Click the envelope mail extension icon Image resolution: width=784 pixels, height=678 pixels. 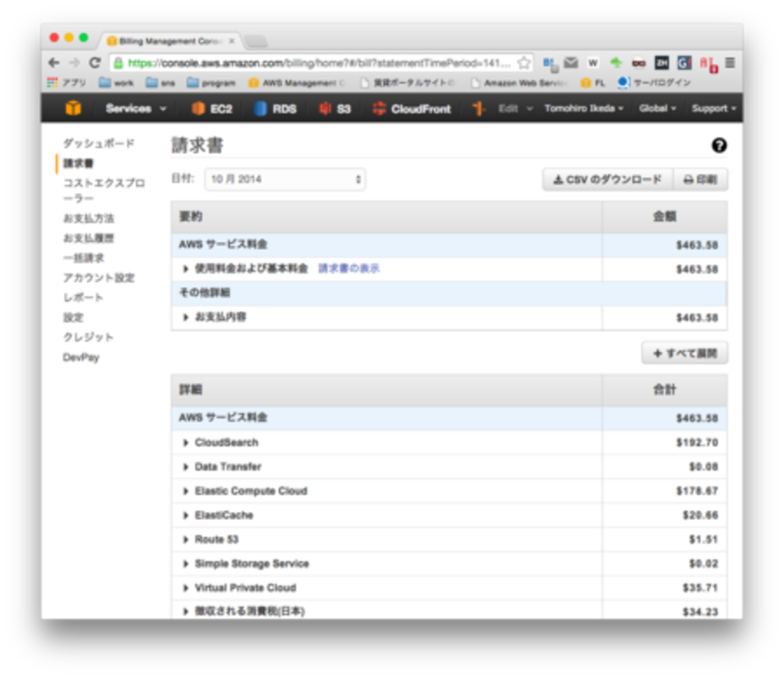click(x=571, y=63)
